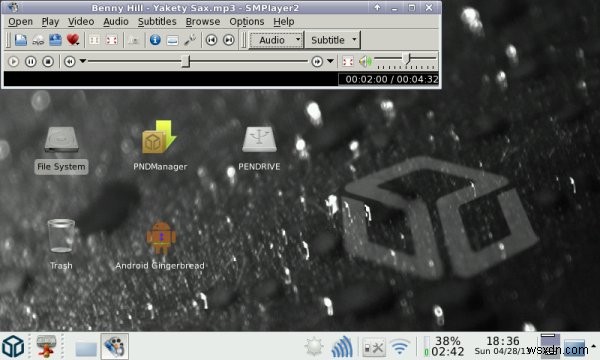Viewport: 600px width, 360px height.
Task: Show file information with the blue info icon
Action: [x=155, y=40]
